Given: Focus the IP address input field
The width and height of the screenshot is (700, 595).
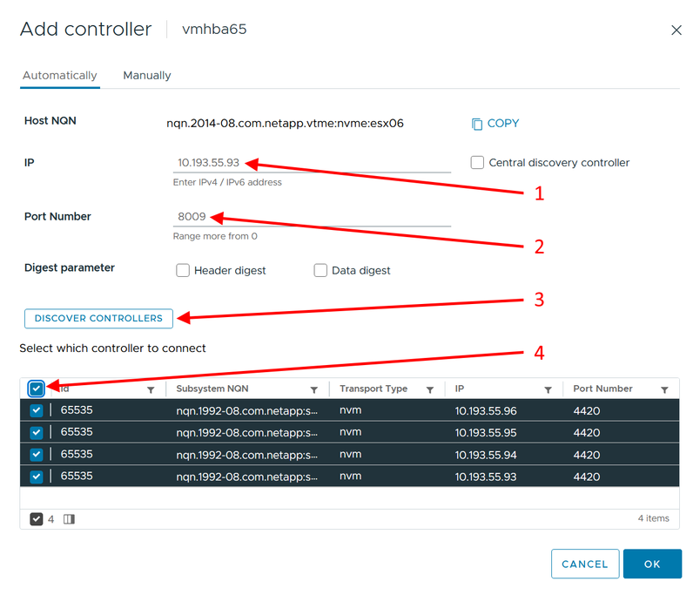Looking at the screenshot, I should point(312,163).
